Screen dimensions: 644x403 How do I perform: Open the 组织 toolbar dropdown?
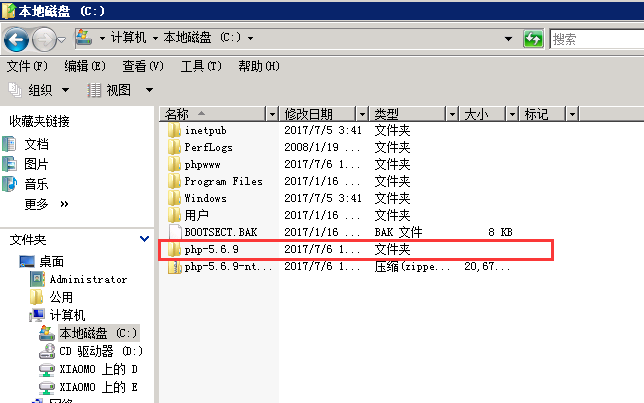pos(39,90)
